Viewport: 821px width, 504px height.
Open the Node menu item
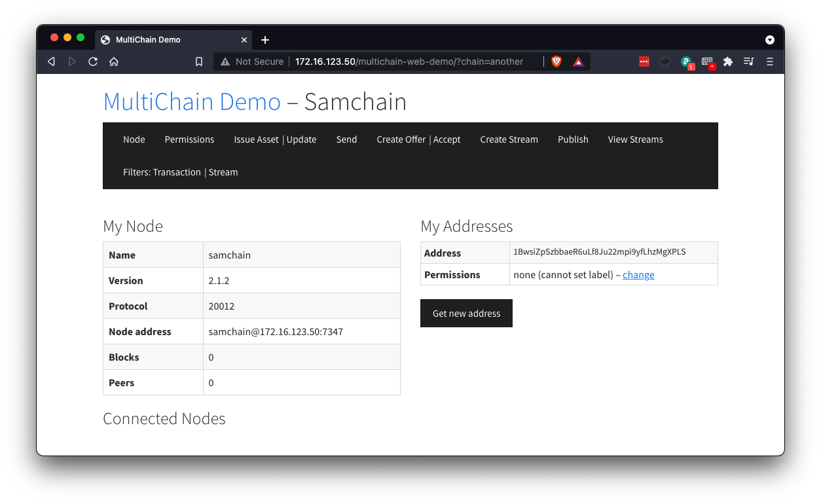134,139
